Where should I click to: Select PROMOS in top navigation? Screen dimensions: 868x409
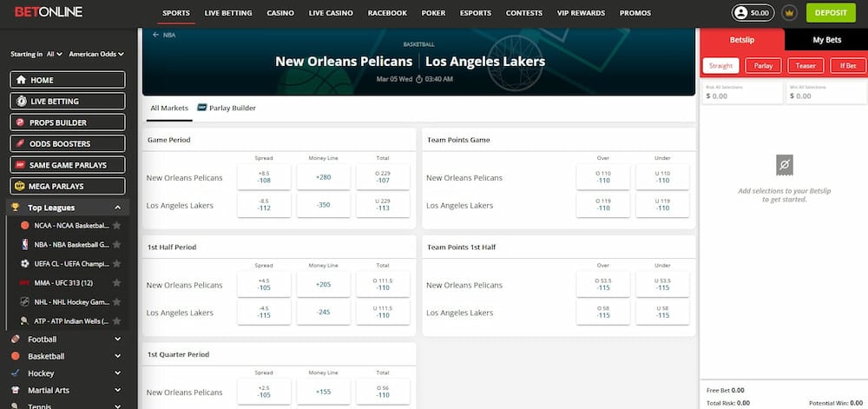point(635,13)
